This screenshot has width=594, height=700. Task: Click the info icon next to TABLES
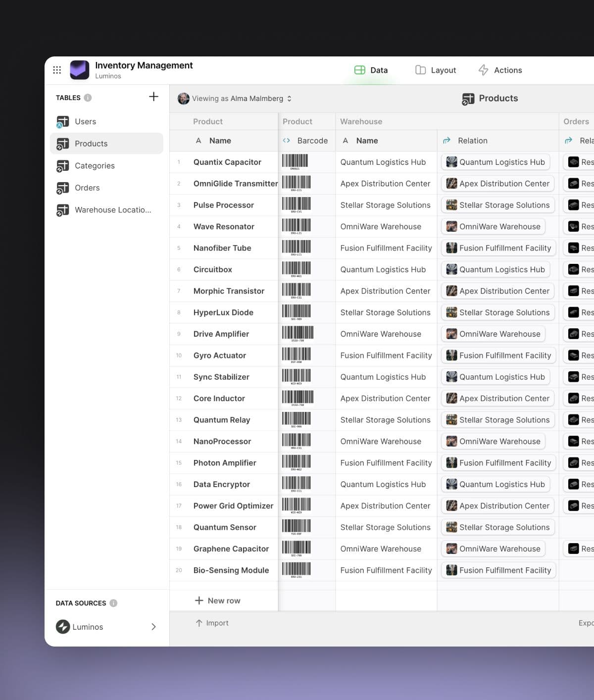pyautogui.click(x=88, y=98)
